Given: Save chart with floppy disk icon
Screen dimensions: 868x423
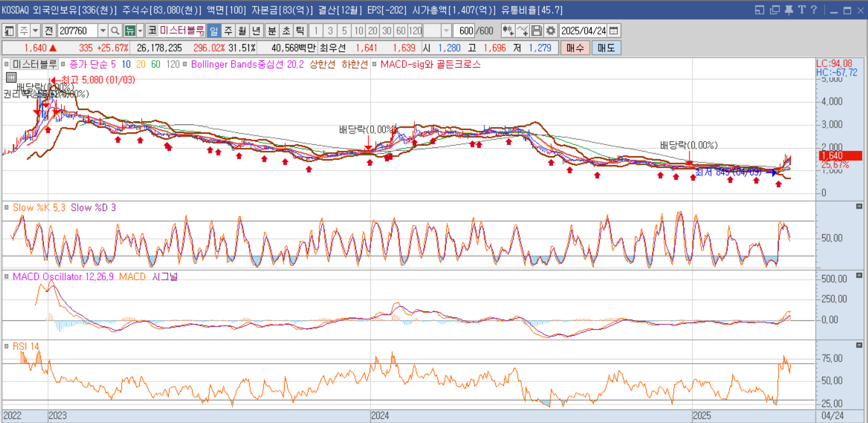Looking at the screenshot, I should coord(537,31).
